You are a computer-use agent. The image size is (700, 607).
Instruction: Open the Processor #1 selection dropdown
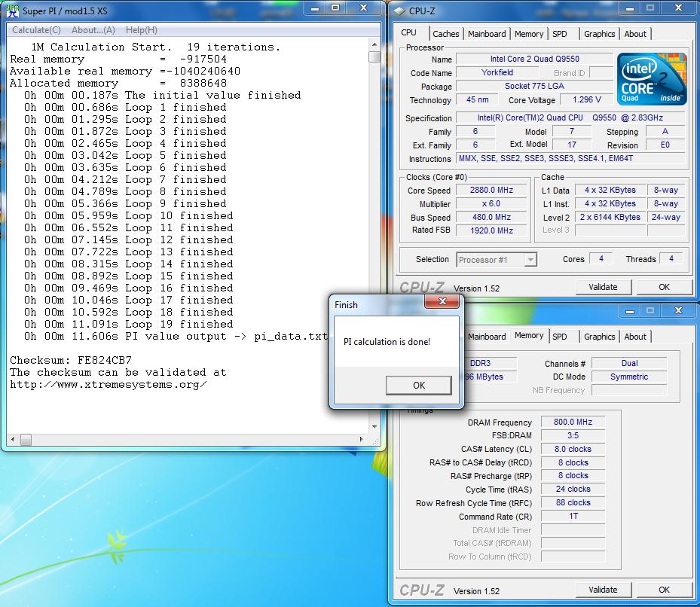[530, 260]
